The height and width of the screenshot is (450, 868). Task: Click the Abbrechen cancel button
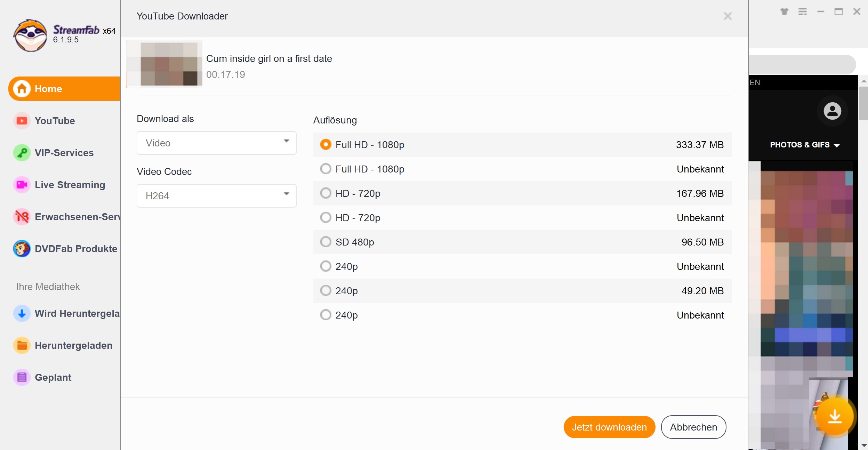coord(693,427)
